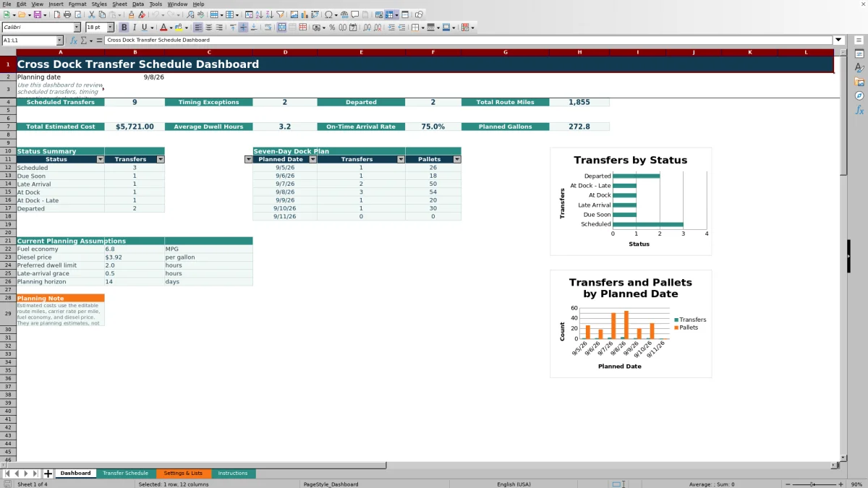The image size is (868, 488).
Task: Open the Font Color dropdown arrow
Action: coord(171,27)
